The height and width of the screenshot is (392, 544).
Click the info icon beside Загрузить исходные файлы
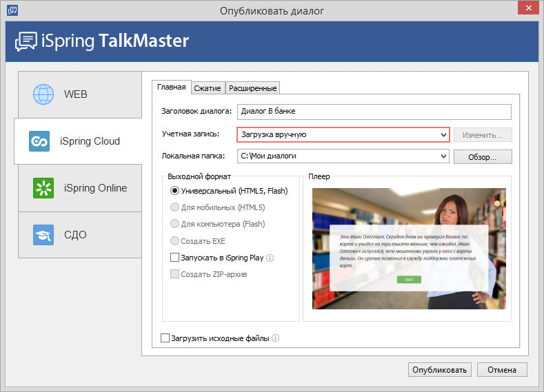[276, 338]
